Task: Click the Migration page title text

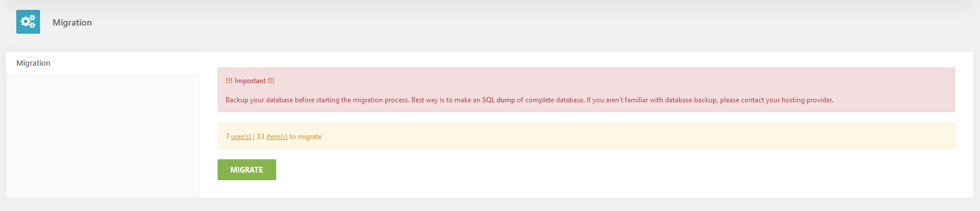Action: pyautogui.click(x=72, y=22)
